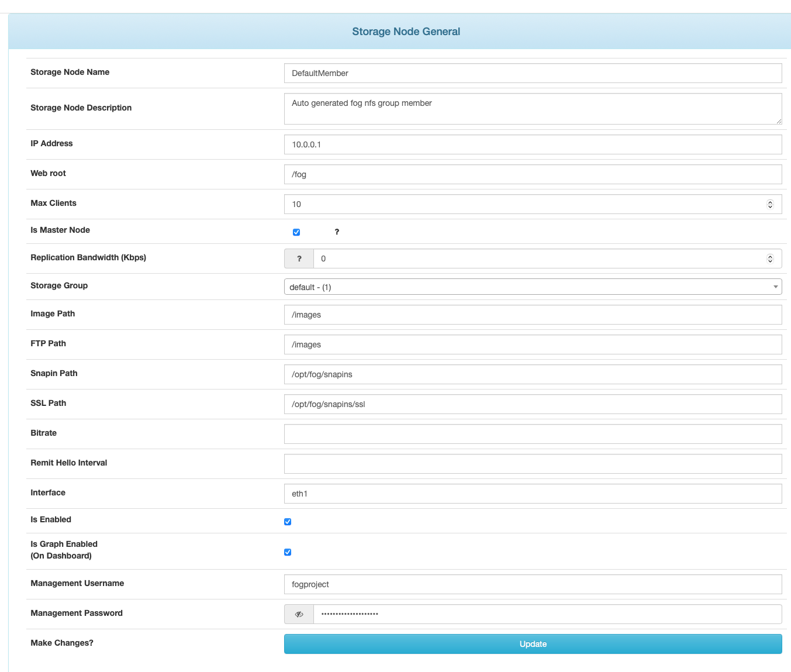Screen dimensions: 791x672
Task: Click the Is Master Node help question mark
Action: tap(337, 232)
